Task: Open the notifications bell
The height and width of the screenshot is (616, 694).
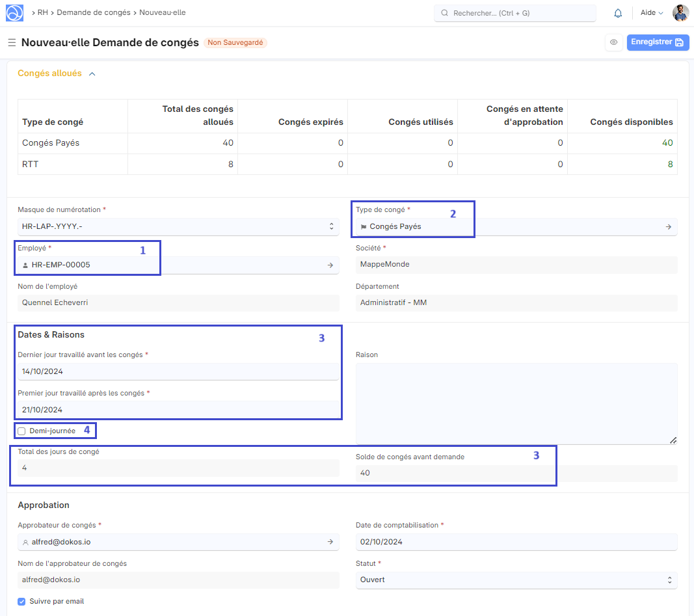Action: tap(618, 13)
